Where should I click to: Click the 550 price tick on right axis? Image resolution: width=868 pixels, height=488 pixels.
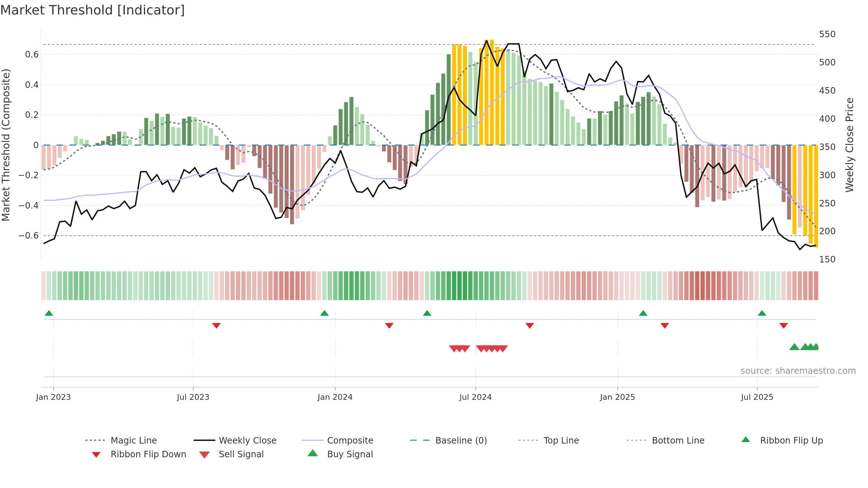(827, 34)
